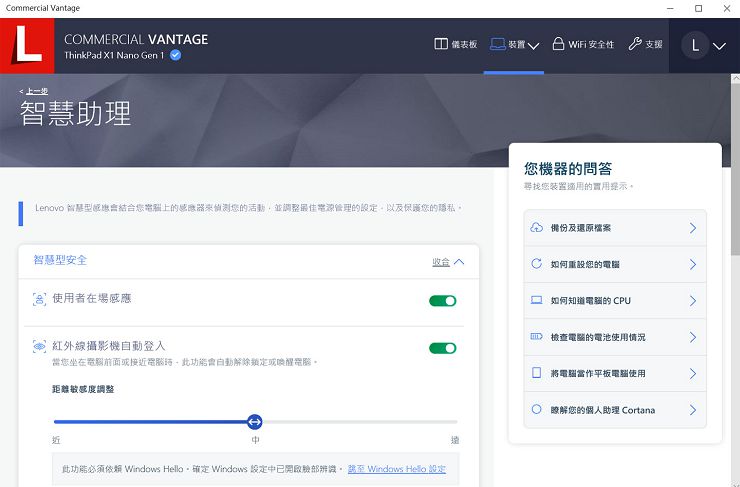Click the lock icon for WiFi security
This screenshot has width=740, height=487.
558,44
